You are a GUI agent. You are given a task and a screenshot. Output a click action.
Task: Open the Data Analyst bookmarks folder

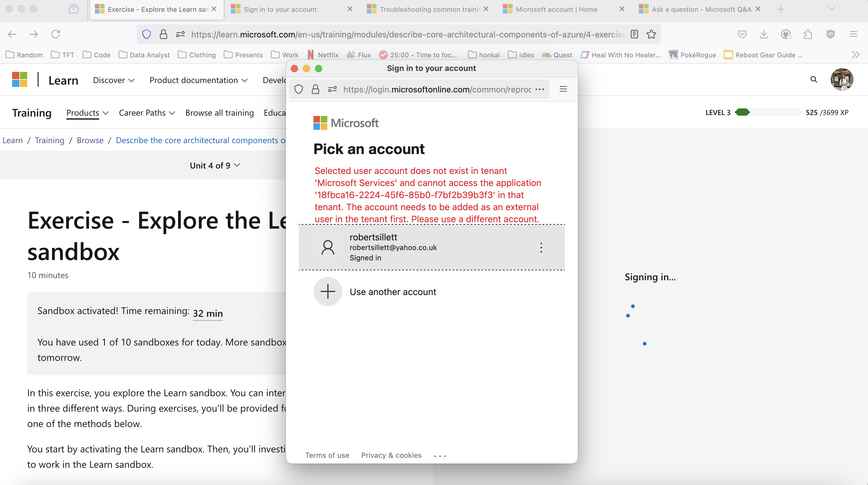pos(144,55)
